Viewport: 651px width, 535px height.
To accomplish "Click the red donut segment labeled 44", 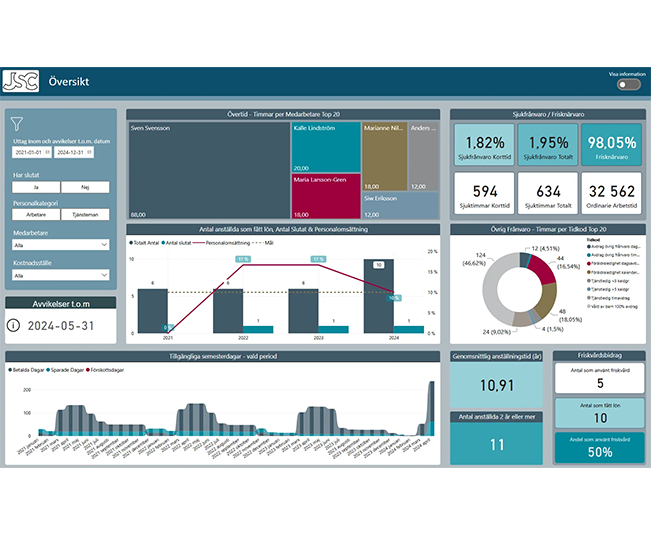I will tap(542, 268).
